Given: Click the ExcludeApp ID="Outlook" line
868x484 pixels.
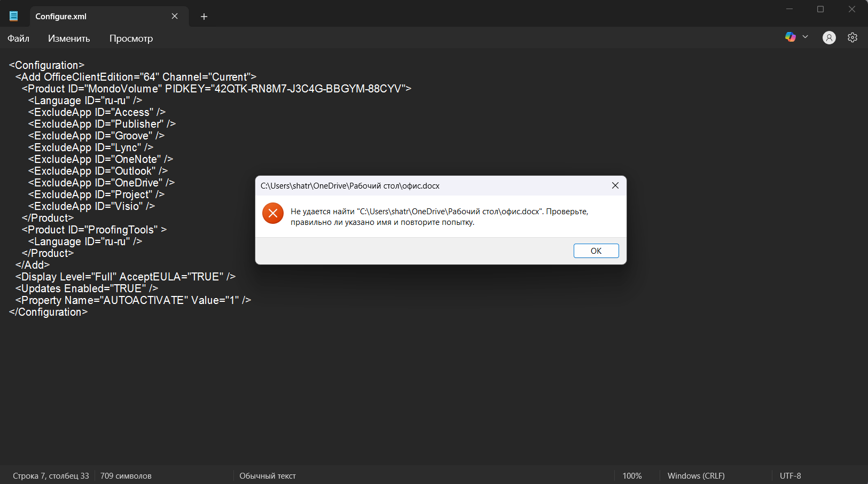Looking at the screenshot, I should click(98, 171).
